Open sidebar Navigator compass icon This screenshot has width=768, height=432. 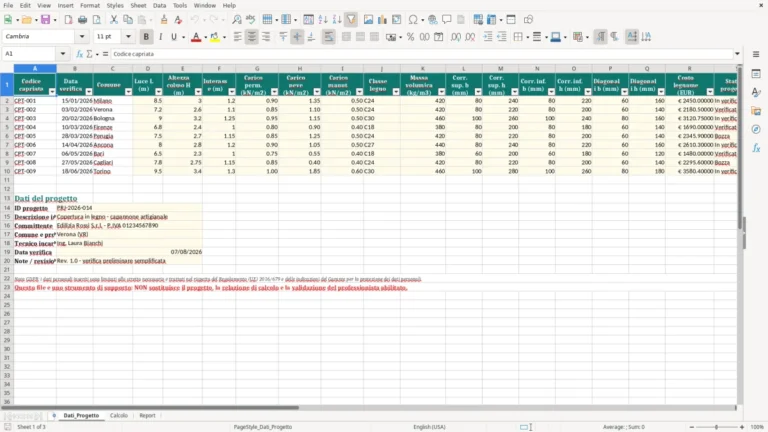(756, 129)
